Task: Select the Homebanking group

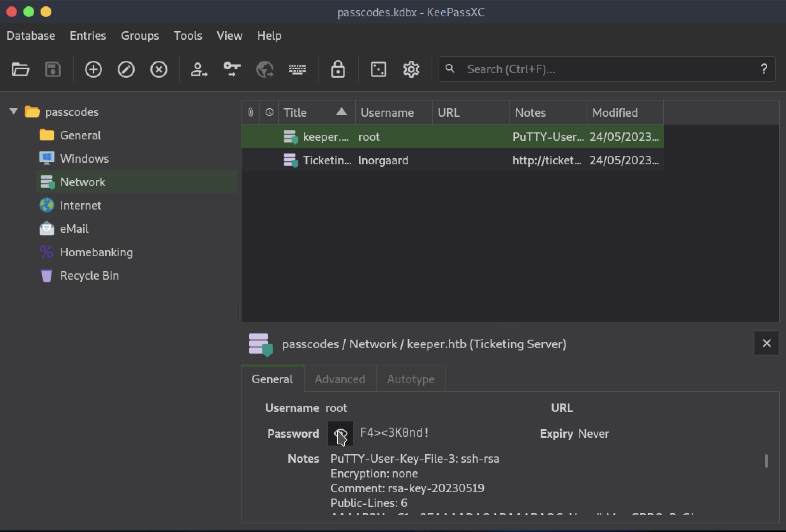Action: pos(96,252)
